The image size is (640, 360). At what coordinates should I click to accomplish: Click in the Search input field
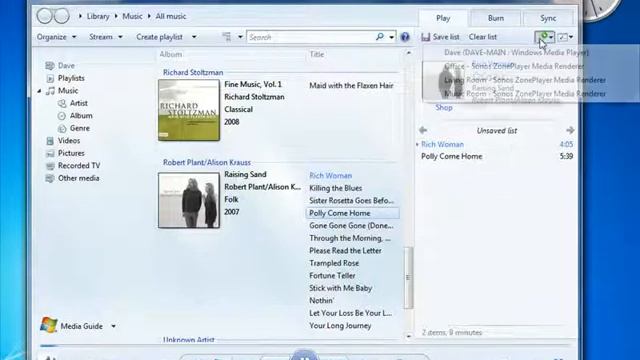click(310, 37)
